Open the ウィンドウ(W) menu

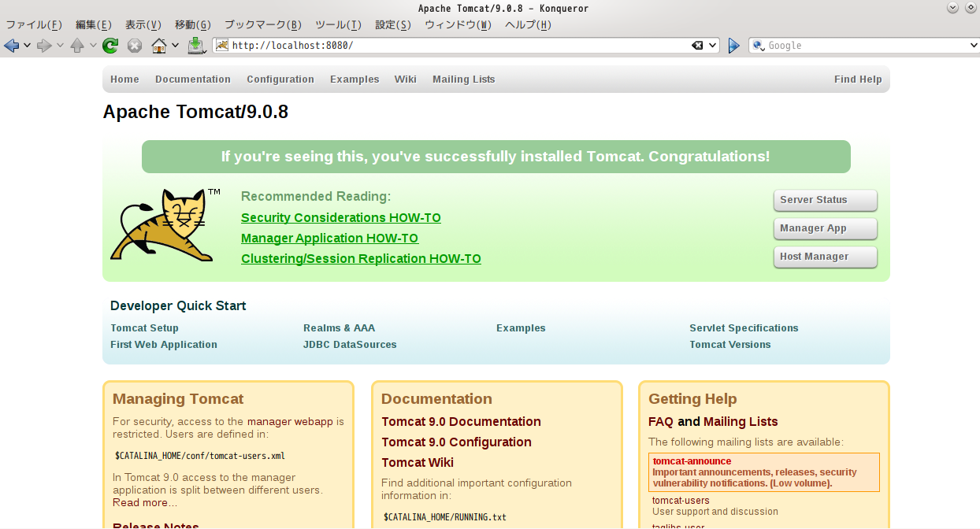click(x=458, y=24)
